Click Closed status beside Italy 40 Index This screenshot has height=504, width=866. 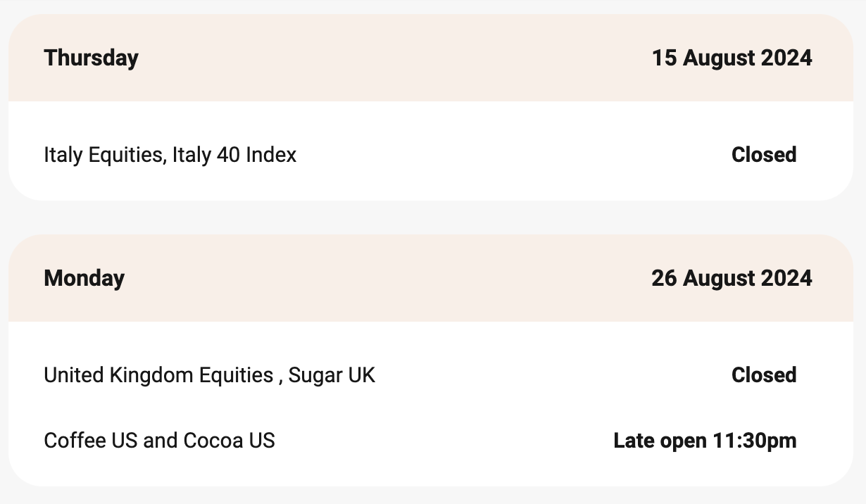pyautogui.click(x=764, y=155)
